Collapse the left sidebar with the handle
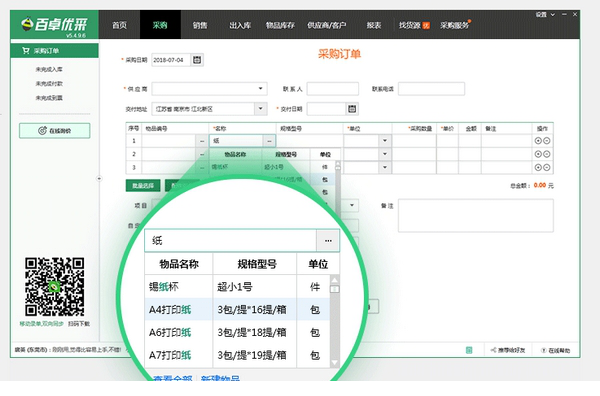This screenshot has width=600, height=396. [x=99, y=178]
